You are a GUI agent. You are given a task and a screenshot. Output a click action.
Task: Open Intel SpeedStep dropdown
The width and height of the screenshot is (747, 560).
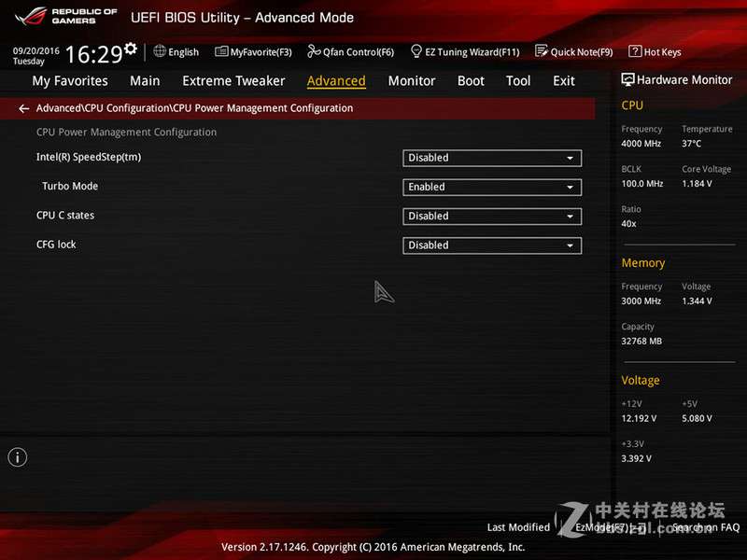pos(492,158)
